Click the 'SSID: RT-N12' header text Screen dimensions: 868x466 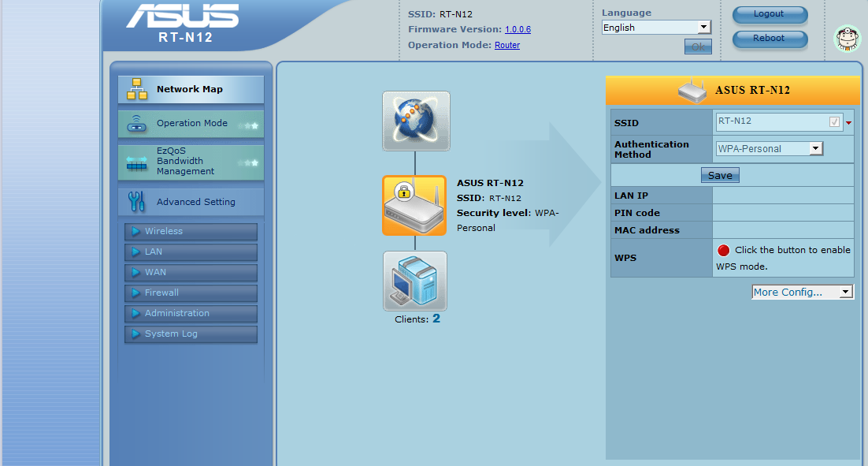tap(440, 14)
